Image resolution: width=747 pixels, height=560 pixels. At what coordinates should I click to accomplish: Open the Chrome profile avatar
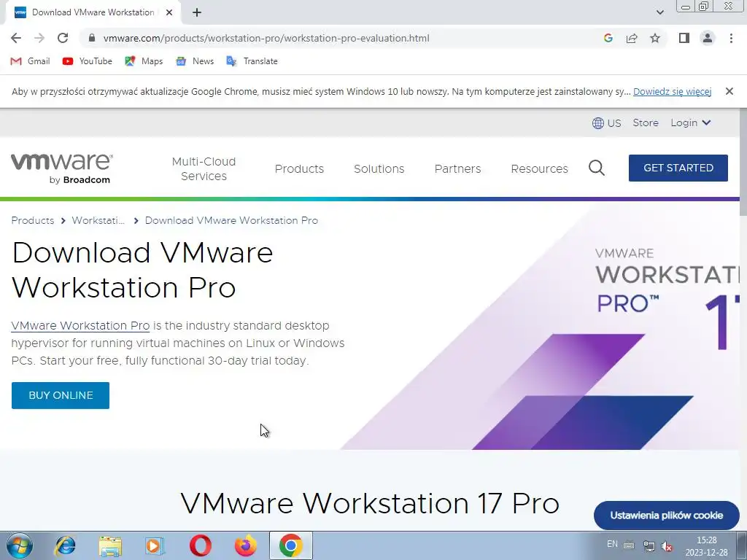pyautogui.click(x=708, y=38)
